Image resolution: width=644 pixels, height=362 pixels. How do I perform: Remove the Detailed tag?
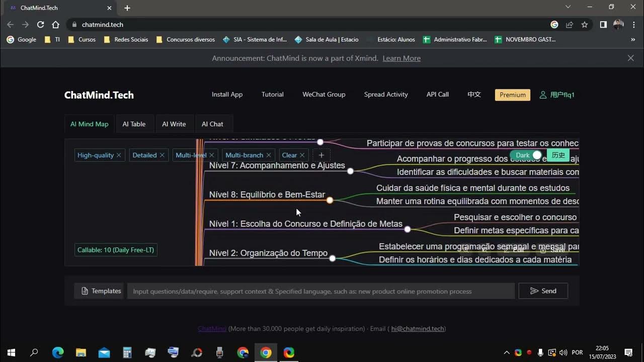tap(162, 155)
